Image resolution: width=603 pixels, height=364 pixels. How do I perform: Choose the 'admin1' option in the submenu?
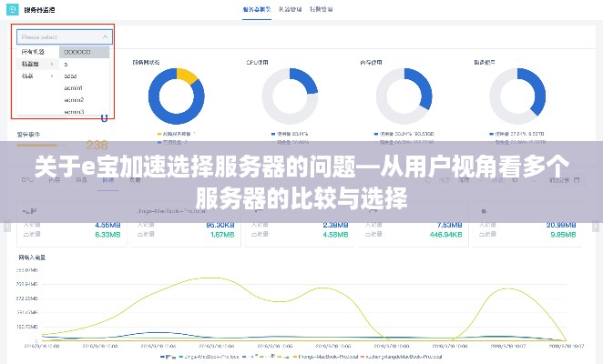click(x=73, y=88)
